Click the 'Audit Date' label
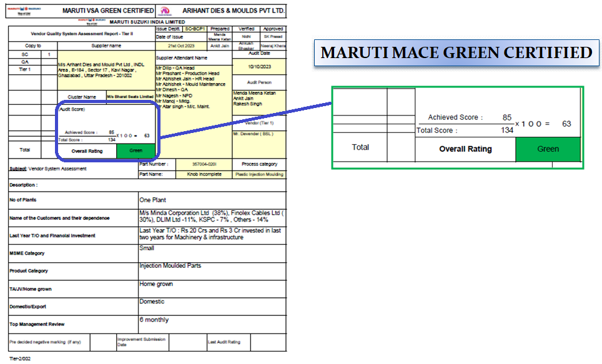This screenshot has height=364, width=602. pos(259,53)
